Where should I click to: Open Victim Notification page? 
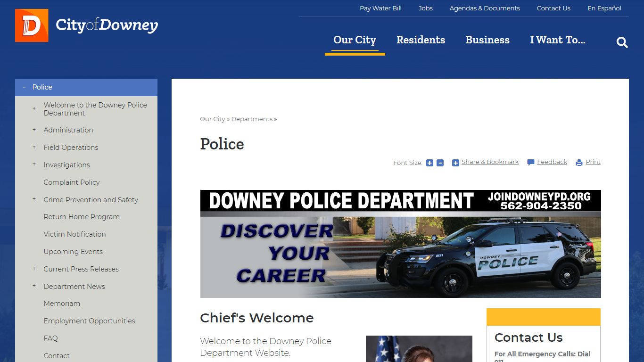(x=74, y=234)
